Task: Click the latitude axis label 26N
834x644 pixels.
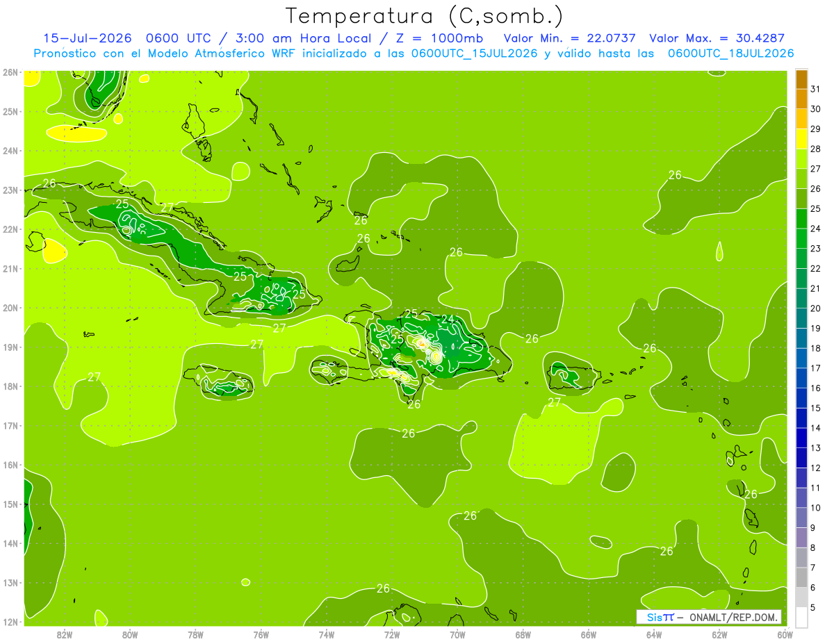Action: point(10,72)
